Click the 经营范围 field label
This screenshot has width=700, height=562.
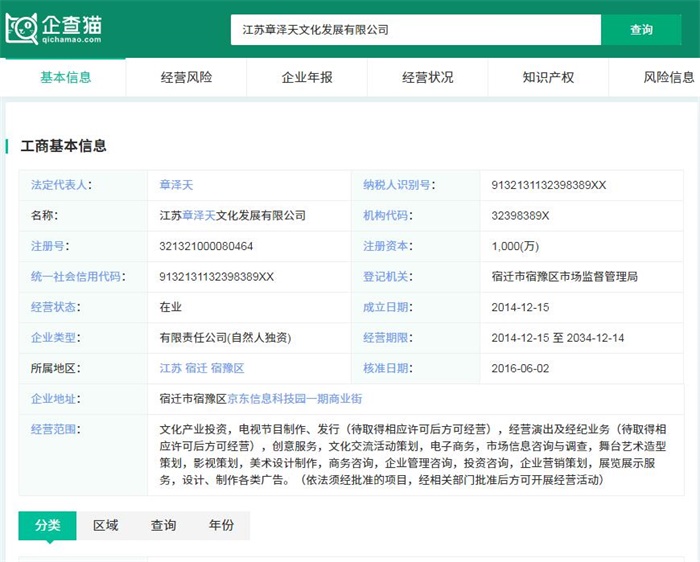click(x=55, y=429)
